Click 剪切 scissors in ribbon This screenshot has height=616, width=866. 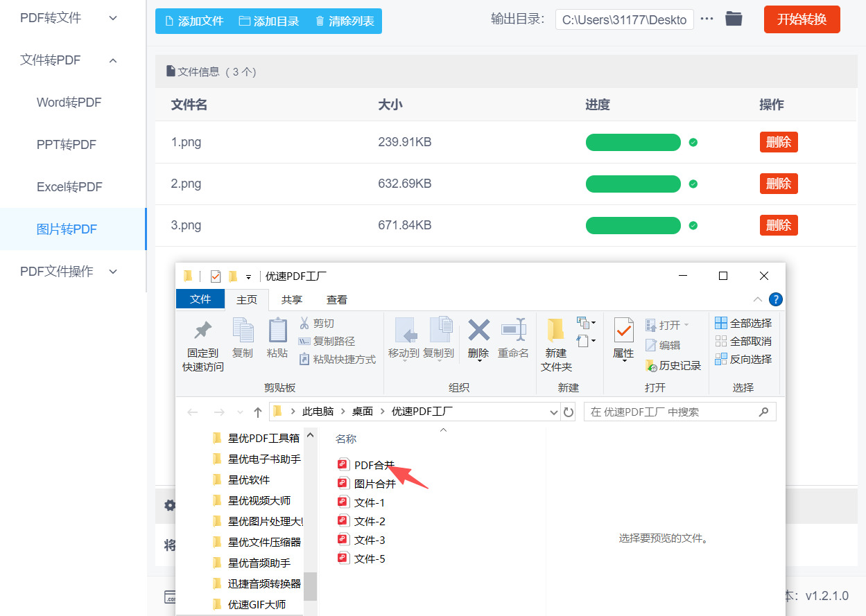click(x=317, y=324)
